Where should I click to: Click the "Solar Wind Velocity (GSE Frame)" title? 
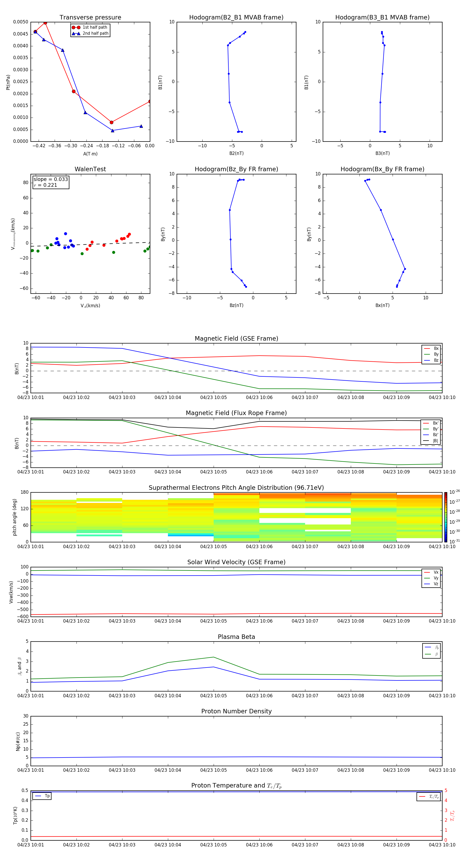point(236,562)
